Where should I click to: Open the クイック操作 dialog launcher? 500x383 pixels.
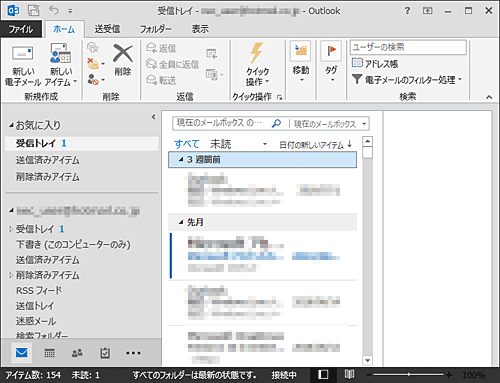click(x=279, y=97)
